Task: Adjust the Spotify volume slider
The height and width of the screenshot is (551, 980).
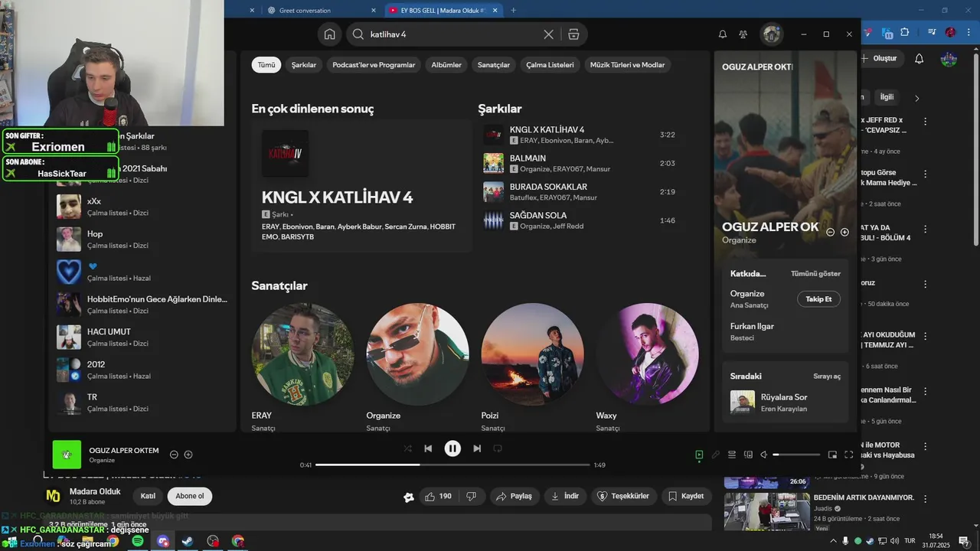Action: (x=795, y=455)
